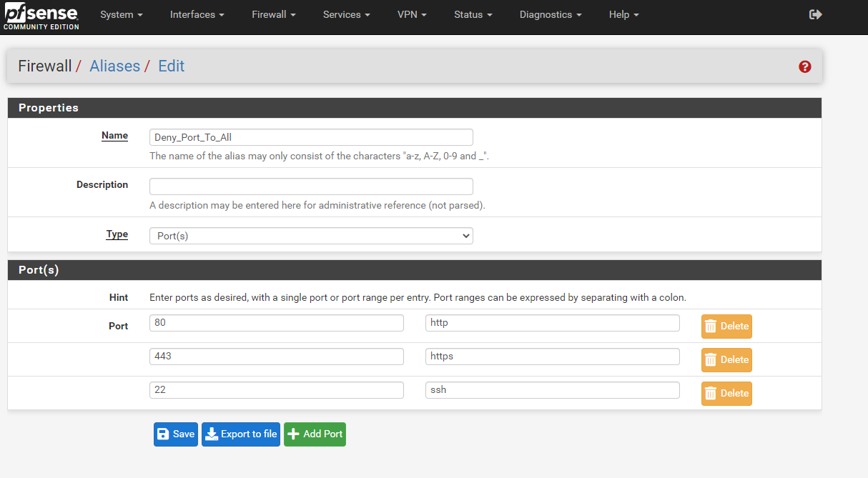Viewport: 868px width, 478px height.
Task: Save the alias
Action: (175, 434)
